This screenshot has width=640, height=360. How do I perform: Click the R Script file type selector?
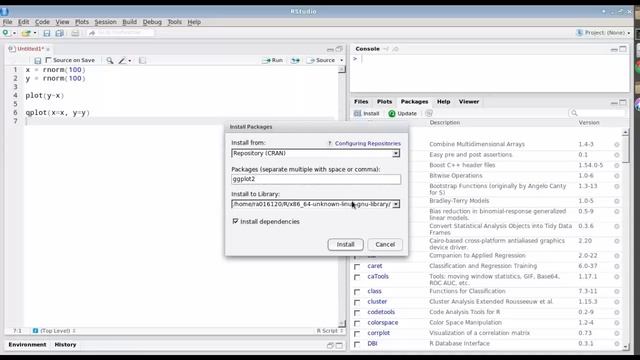330,331
